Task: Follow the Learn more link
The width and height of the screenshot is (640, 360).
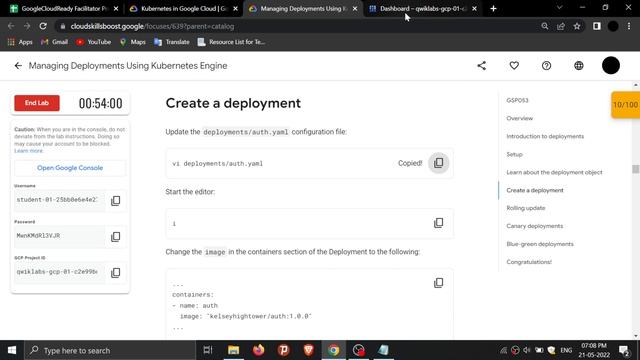Action: 28,151
